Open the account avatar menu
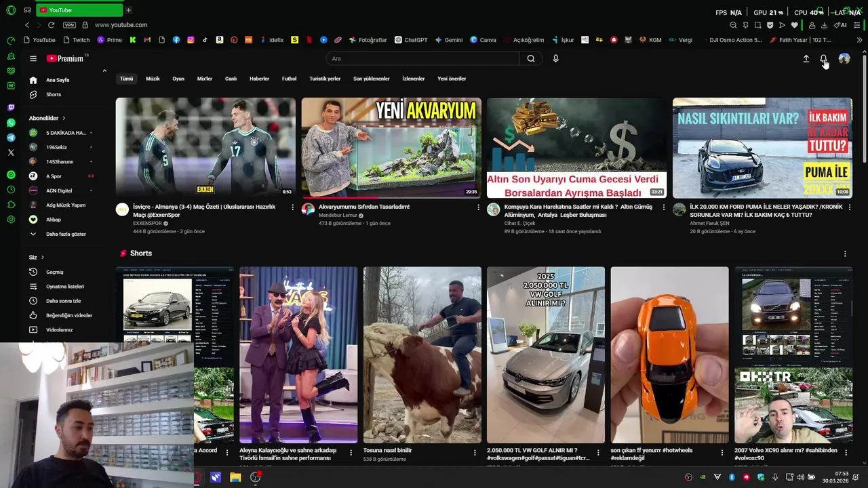Image resolution: width=868 pixels, height=488 pixels. tap(844, 59)
